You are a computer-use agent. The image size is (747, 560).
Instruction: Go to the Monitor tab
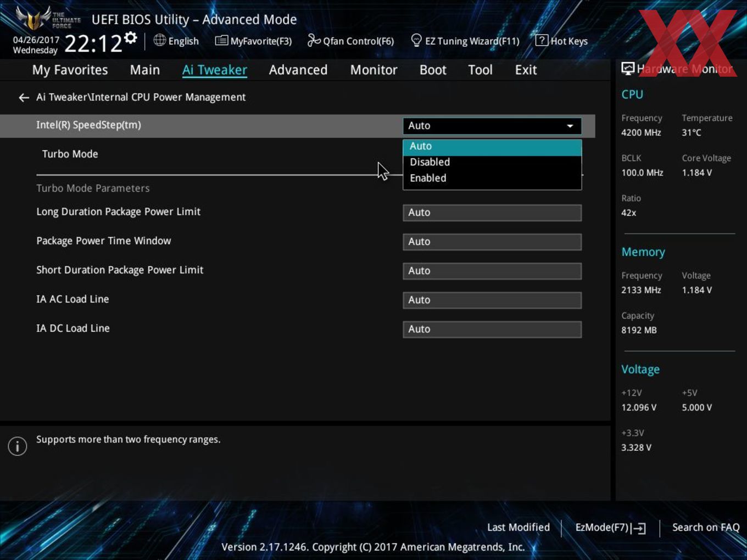(x=374, y=70)
